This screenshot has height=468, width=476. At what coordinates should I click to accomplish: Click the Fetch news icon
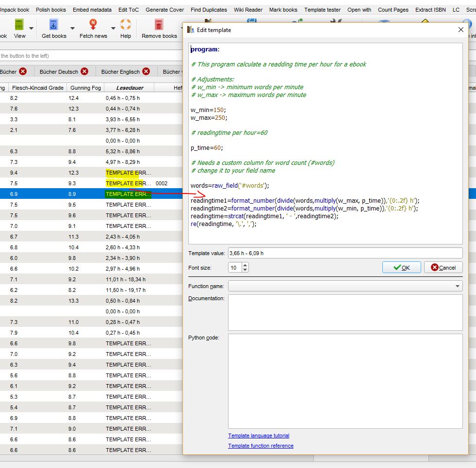coord(93,25)
